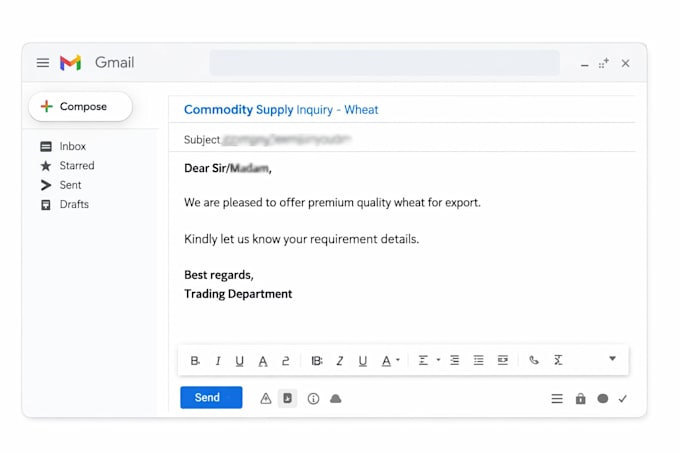The width and height of the screenshot is (680, 453).
Task: Toggle confidential mode lock icon
Action: coord(580,398)
